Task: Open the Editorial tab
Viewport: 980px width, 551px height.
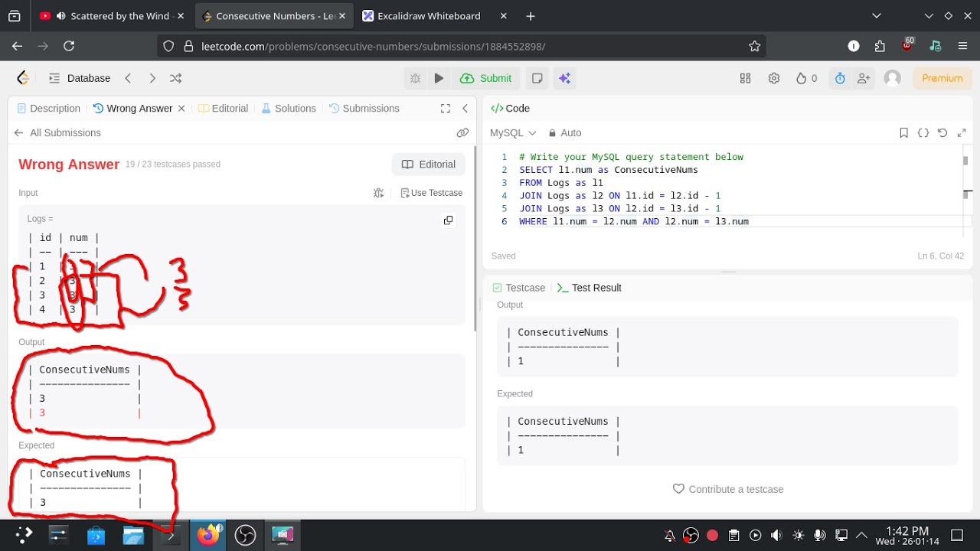Action: pyautogui.click(x=223, y=109)
